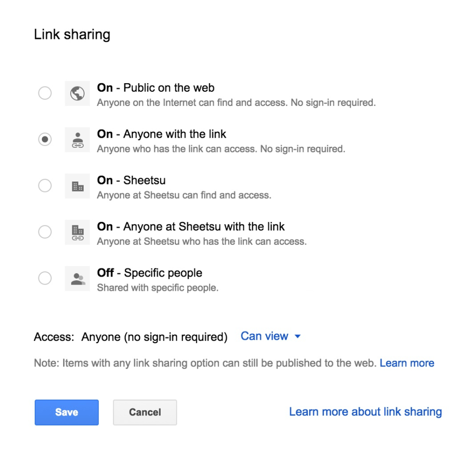
Task: Open the Learn more link
Action: (407, 363)
